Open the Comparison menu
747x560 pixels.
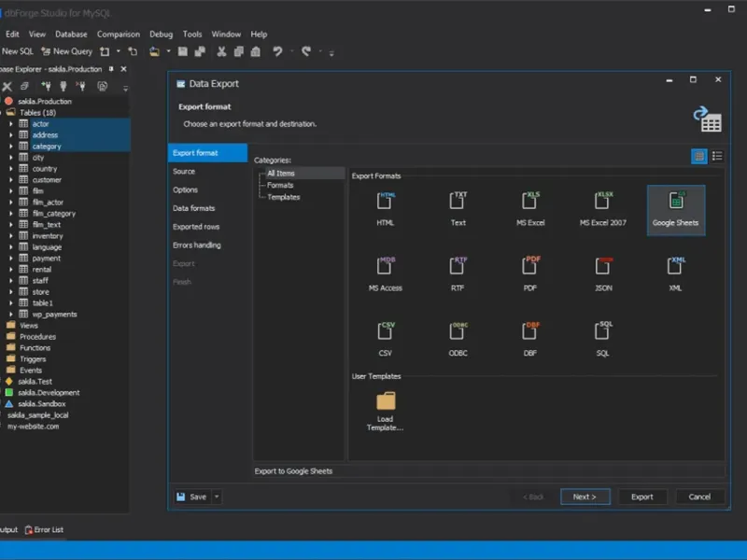click(x=118, y=35)
